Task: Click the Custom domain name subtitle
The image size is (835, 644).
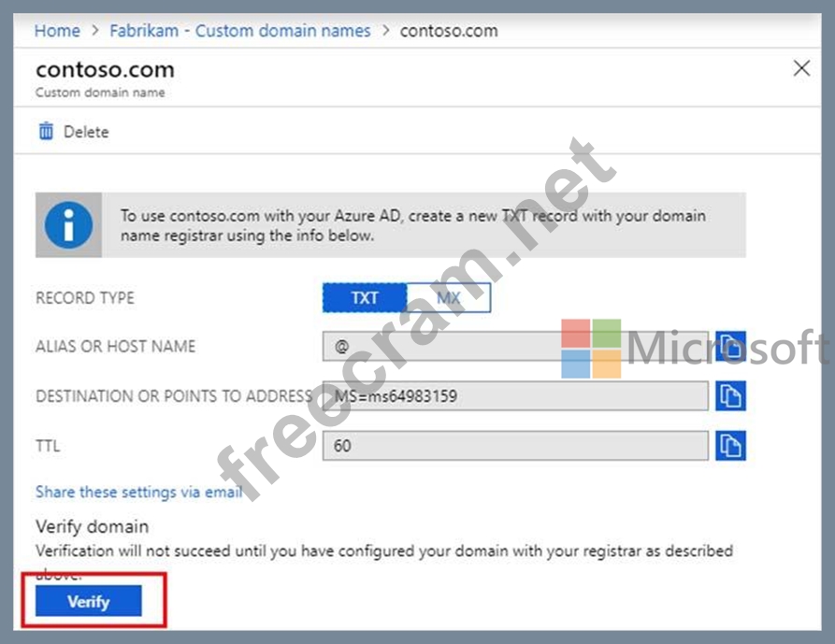Action: tap(100, 93)
